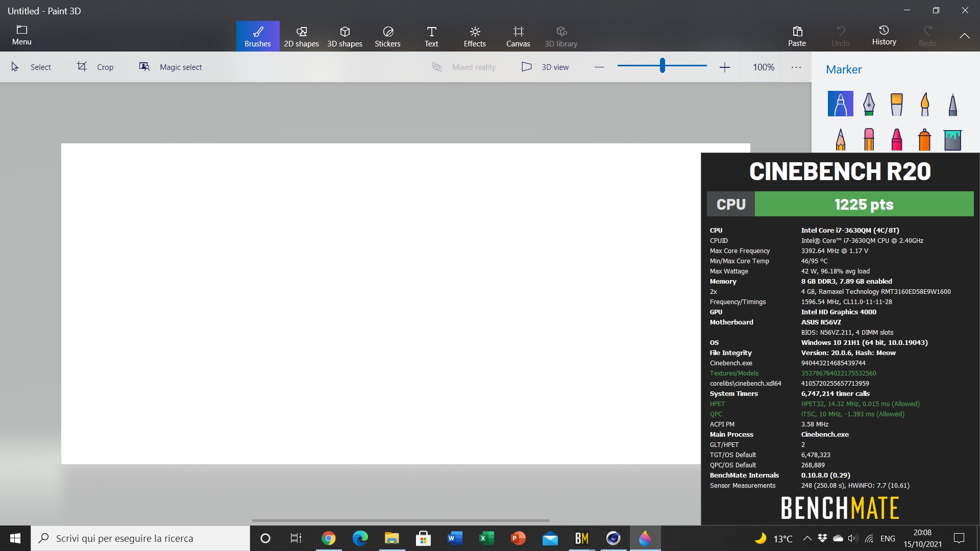Click the horizontal canvas scrollbar
Viewport: 980px width, 551px height.
[401, 520]
